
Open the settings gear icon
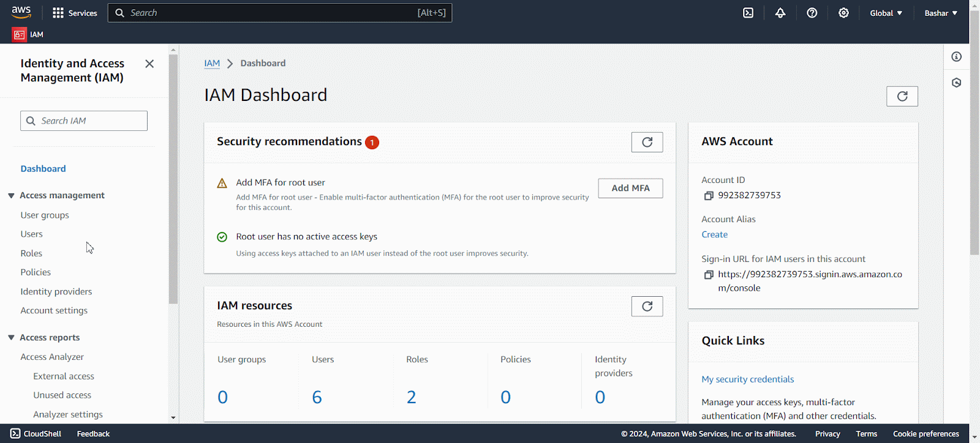tap(843, 13)
